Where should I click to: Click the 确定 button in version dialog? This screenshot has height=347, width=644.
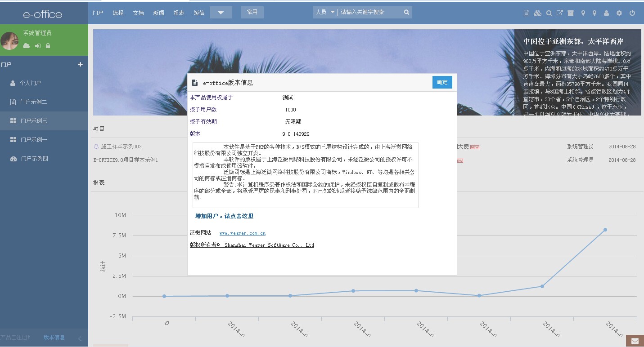[442, 82]
